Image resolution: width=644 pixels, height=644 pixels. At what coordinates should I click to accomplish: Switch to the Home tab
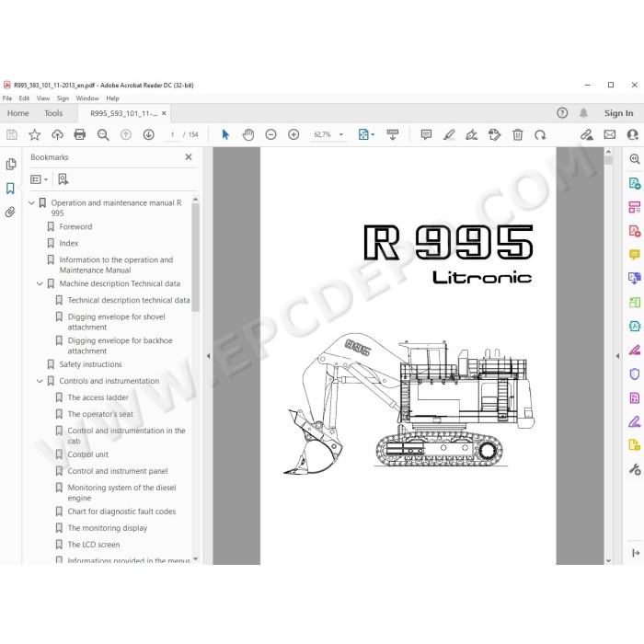click(x=18, y=113)
